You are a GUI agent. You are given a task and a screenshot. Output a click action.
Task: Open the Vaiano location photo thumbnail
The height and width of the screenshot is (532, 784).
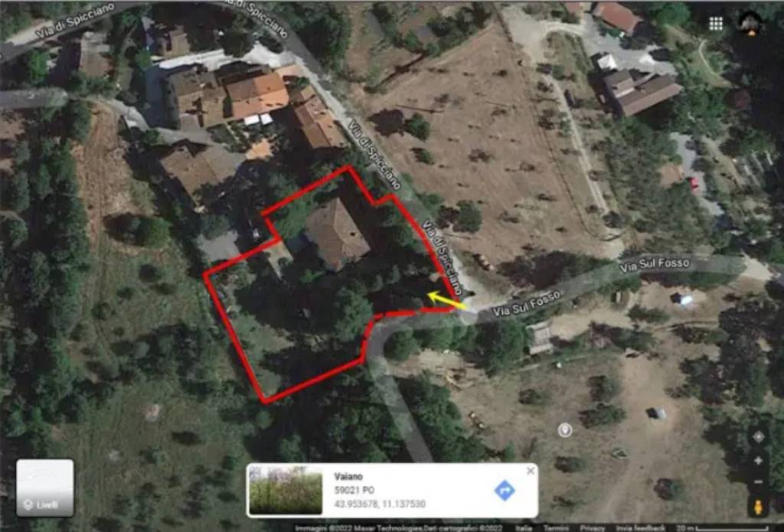pyautogui.click(x=286, y=491)
